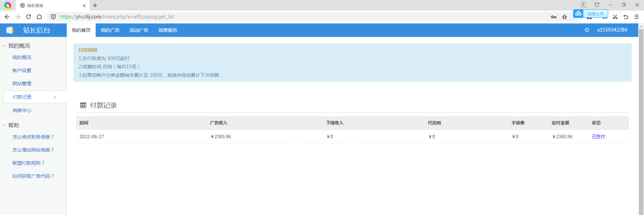Click the address bar URL field
Screen dimensions: 644x215
coord(302,17)
